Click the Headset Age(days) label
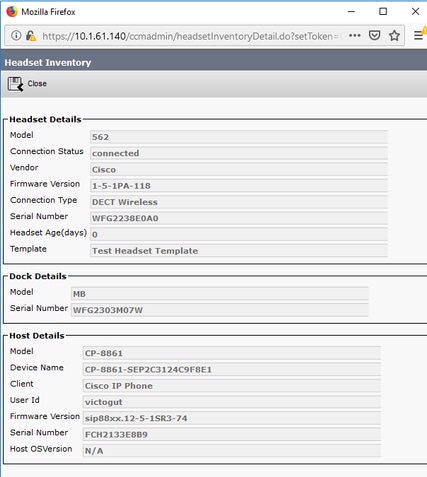This screenshot has height=477, width=427. coord(48,233)
